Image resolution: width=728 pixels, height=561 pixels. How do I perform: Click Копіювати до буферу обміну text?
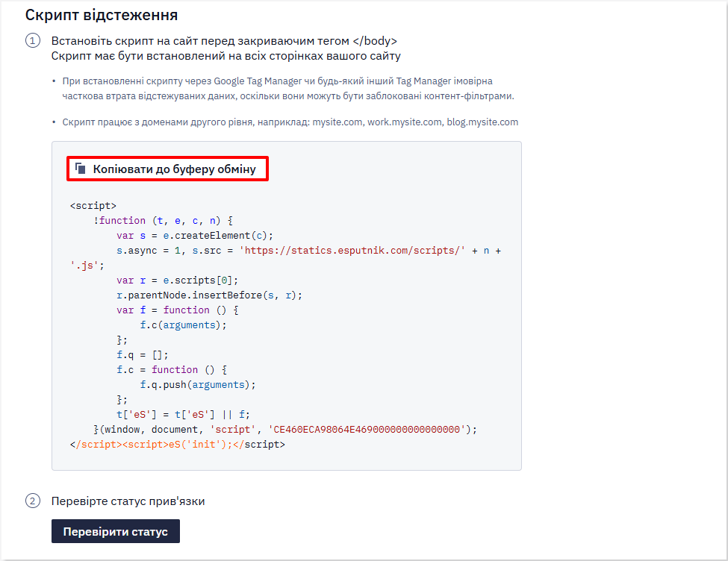(174, 169)
